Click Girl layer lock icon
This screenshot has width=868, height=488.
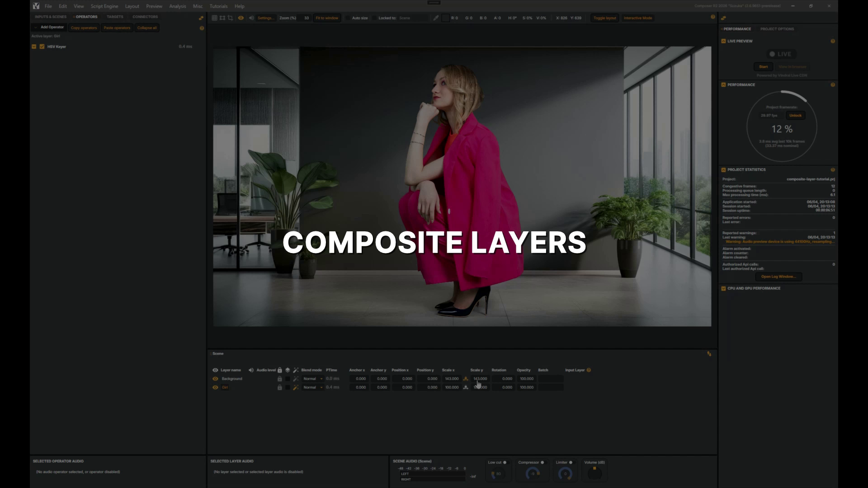279,387
